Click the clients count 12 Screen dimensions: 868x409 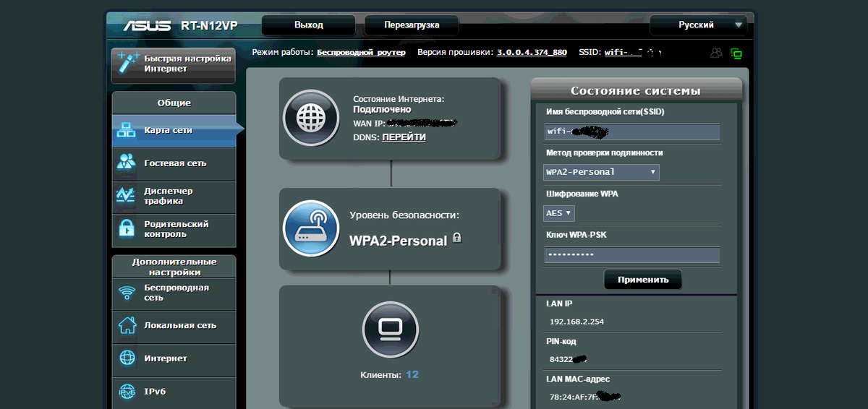[412, 375]
